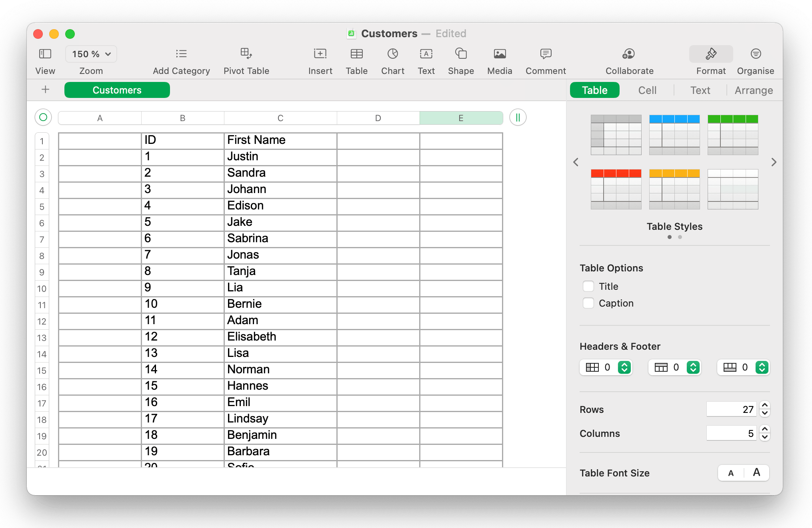
Task: Enable the Caption table option
Action: coord(588,303)
